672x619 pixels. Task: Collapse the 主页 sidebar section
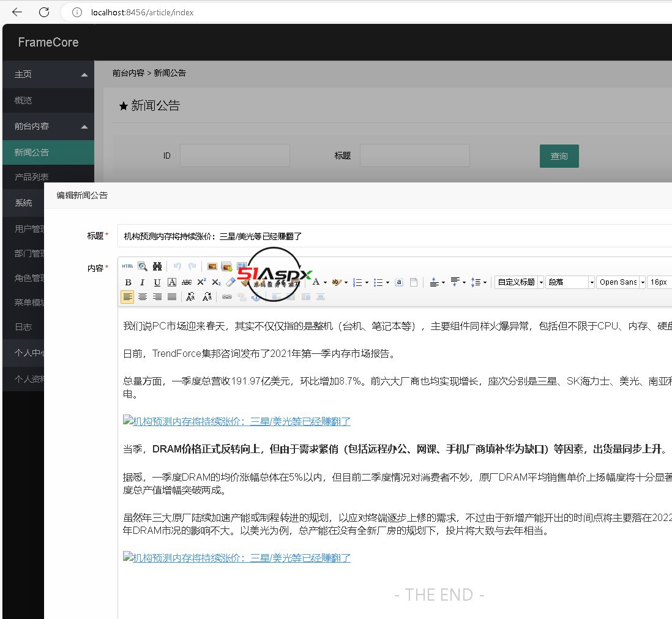click(x=48, y=74)
